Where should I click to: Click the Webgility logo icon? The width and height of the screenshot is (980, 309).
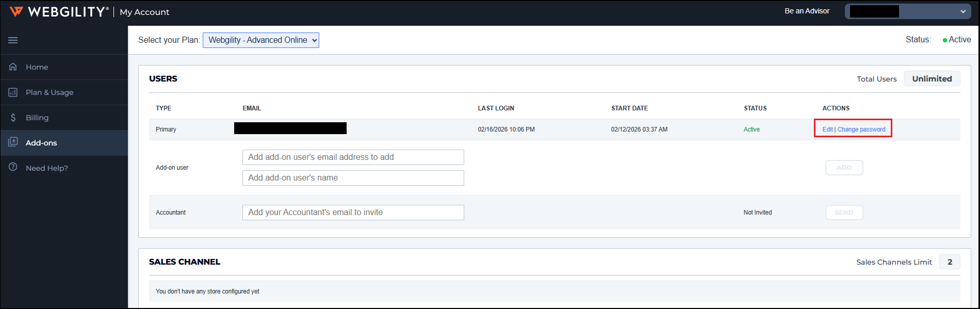(x=16, y=11)
